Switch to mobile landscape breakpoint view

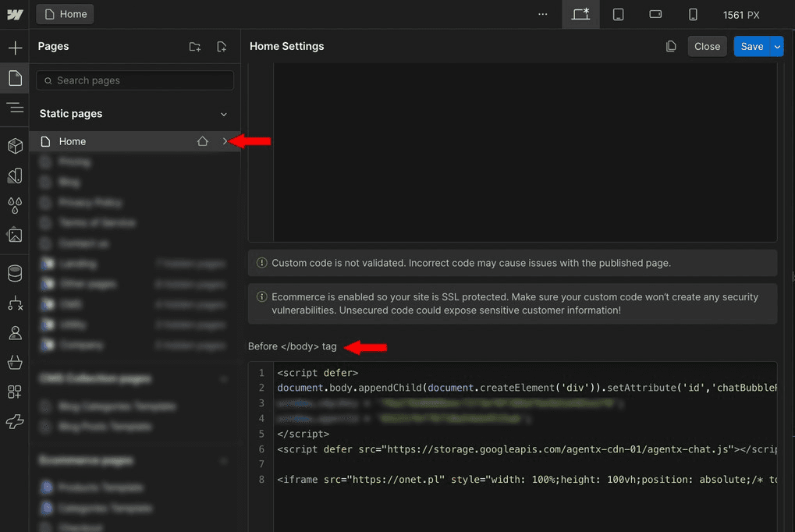pyautogui.click(x=655, y=14)
